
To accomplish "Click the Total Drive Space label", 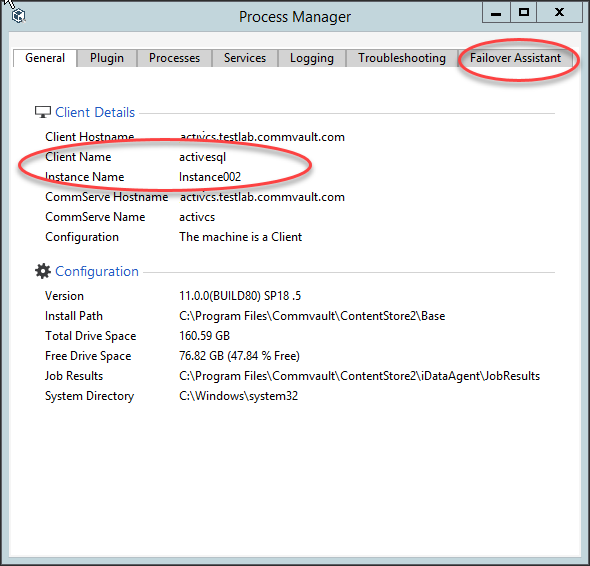I will [90, 336].
